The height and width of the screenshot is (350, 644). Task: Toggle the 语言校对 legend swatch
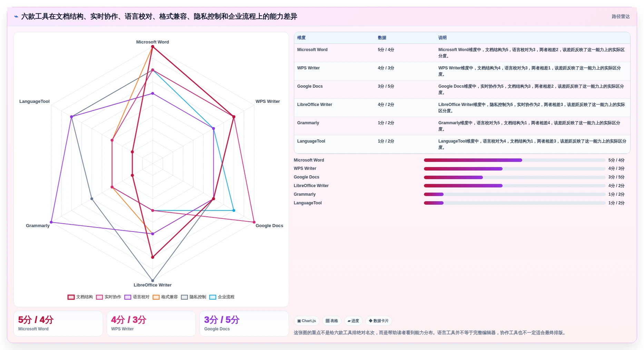[x=128, y=297]
